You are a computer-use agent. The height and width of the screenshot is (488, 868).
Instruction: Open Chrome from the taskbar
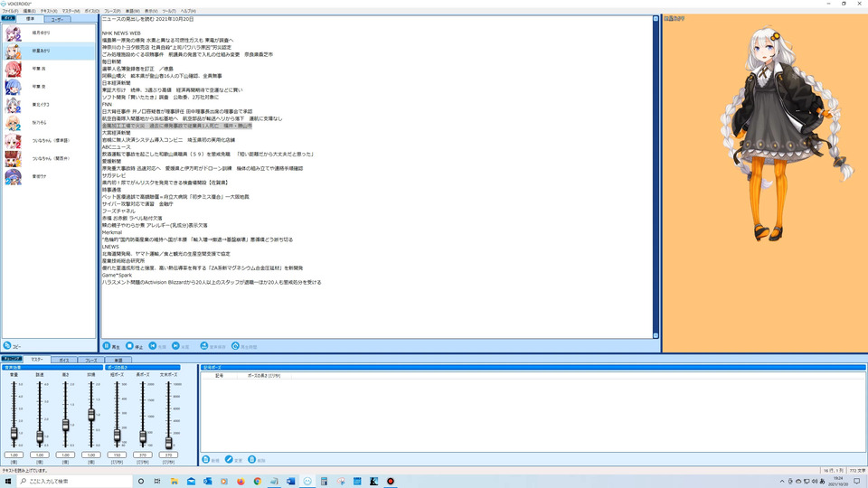258,482
